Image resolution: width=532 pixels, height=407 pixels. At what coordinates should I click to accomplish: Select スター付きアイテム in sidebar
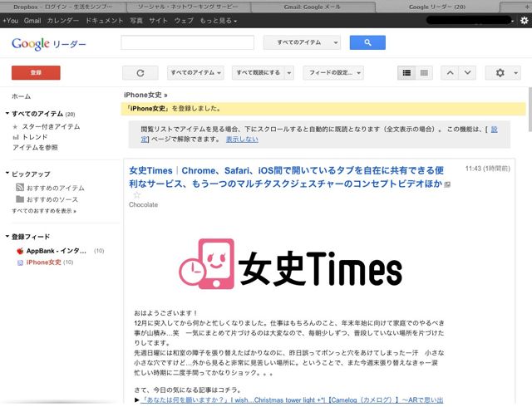coord(51,127)
